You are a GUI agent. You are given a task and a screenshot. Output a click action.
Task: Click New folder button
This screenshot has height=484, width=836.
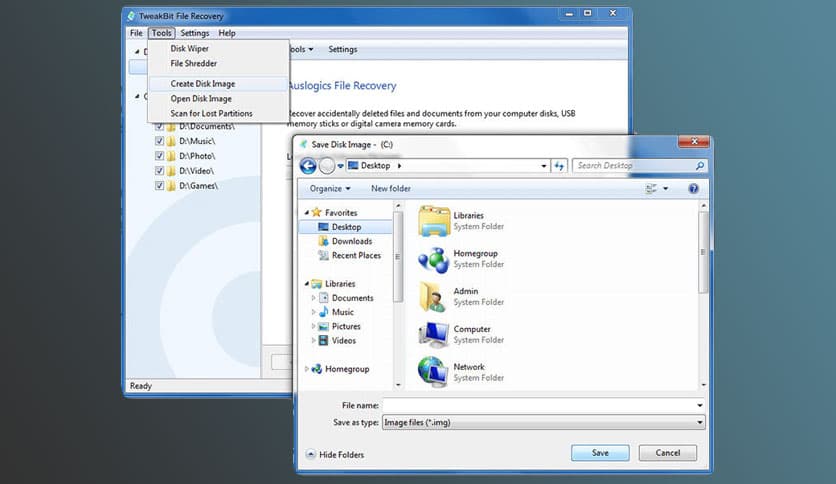pos(391,189)
